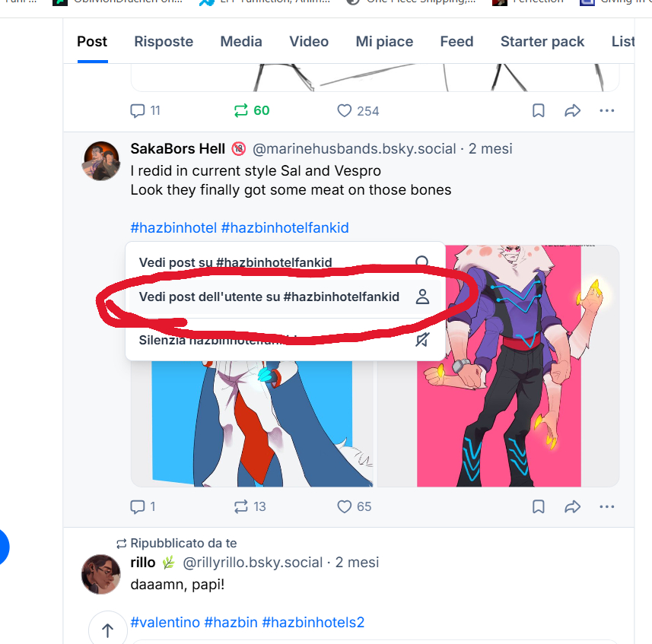The image size is (652, 644).
Task: Switch to the Risposte tab
Action: click(x=164, y=42)
